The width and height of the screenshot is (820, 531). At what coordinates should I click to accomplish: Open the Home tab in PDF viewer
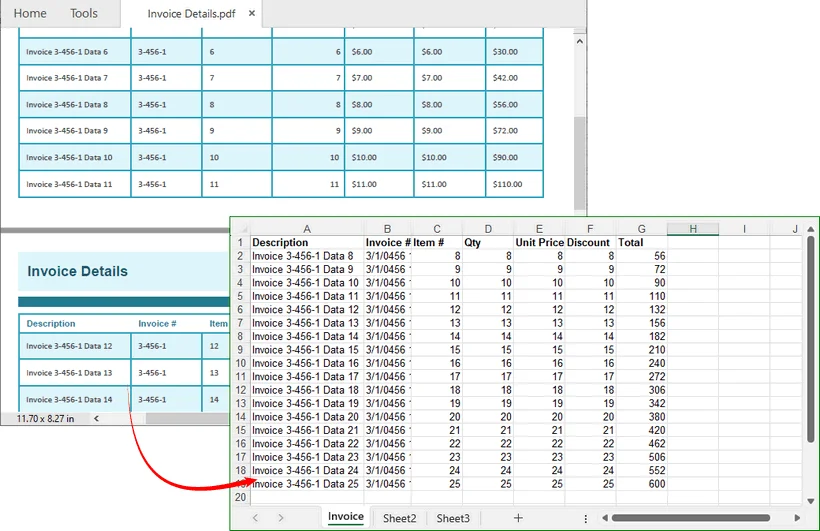pyautogui.click(x=30, y=13)
